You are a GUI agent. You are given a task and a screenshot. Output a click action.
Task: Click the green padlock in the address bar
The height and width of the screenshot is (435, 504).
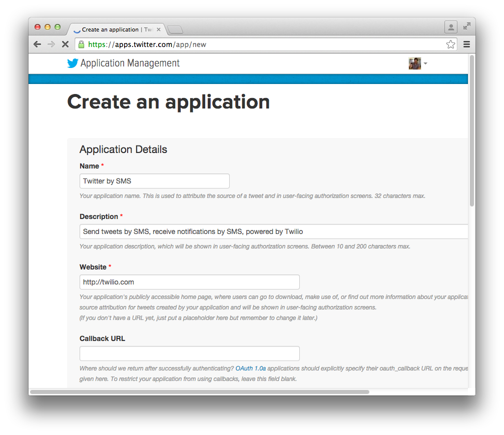click(81, 44)
